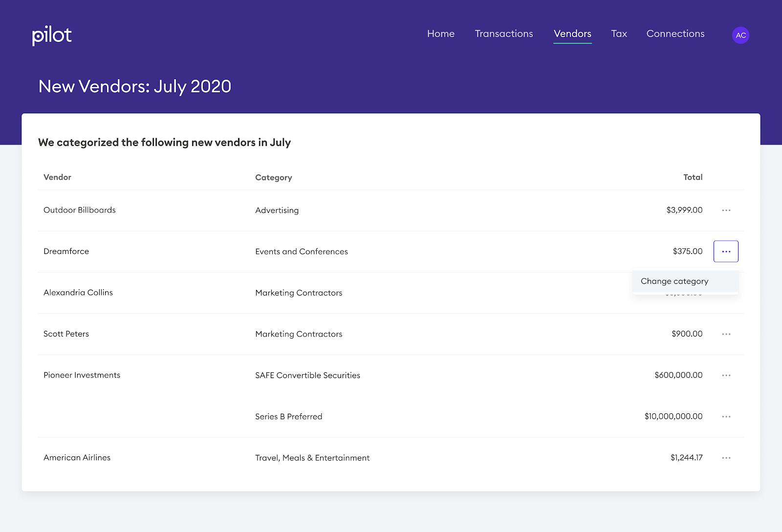Screen dimensions: 782x532
Task: Open the overflow menu for Outdoor Billboards
Action: pos(726,210)
